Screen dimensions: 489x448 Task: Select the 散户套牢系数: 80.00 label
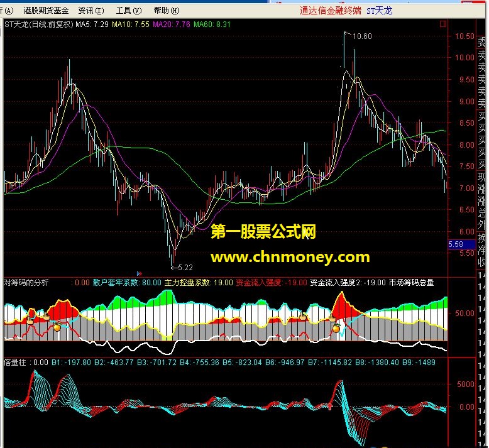(127, 283)
